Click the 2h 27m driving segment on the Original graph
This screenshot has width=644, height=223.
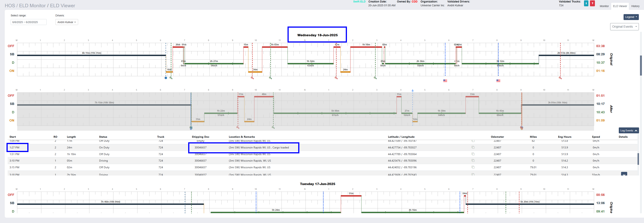(214, 64)
